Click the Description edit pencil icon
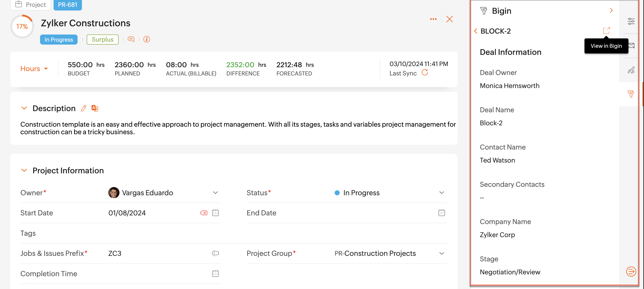This screenshot has width=644, height=289. click(x=84, y=108)
